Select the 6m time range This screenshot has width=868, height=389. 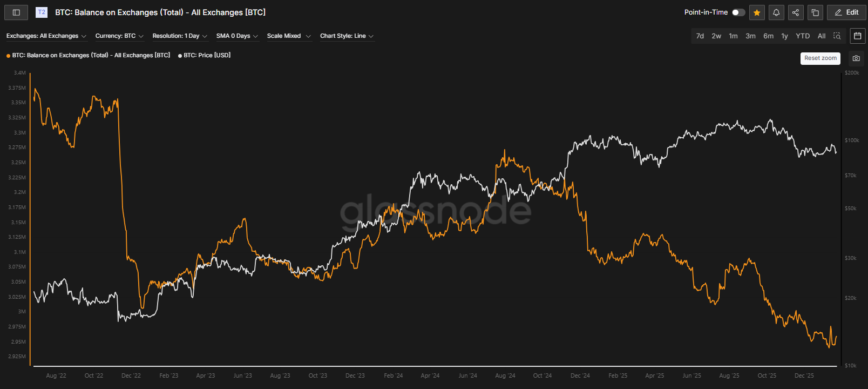pos(768,36)
